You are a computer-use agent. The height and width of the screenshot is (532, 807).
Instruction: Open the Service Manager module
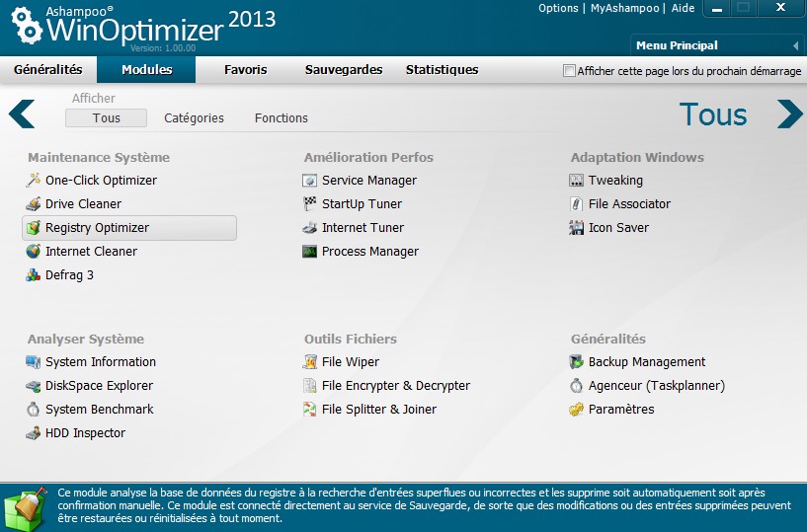pos(369,180)
